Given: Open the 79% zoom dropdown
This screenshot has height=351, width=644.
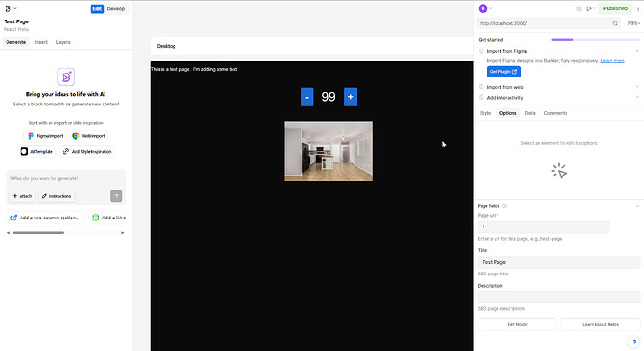Looking at the screenshot, I should pyautogui.click(x=634, y=23).
